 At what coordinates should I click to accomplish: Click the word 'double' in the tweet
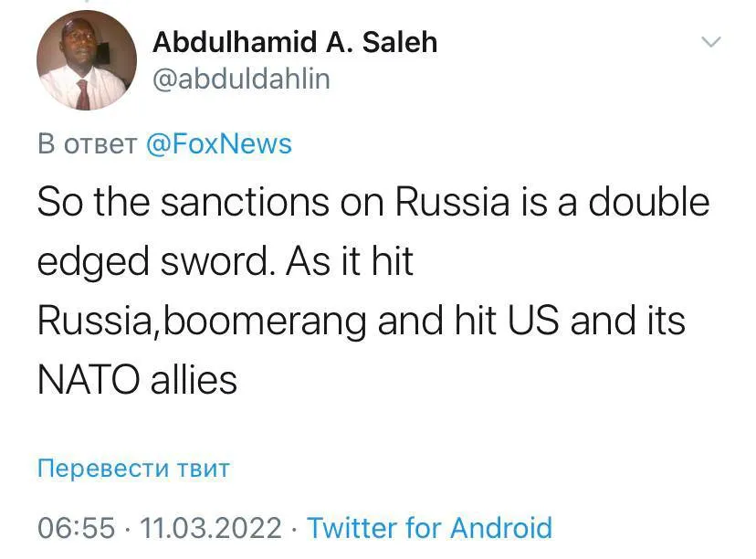[x=649, y=202]
